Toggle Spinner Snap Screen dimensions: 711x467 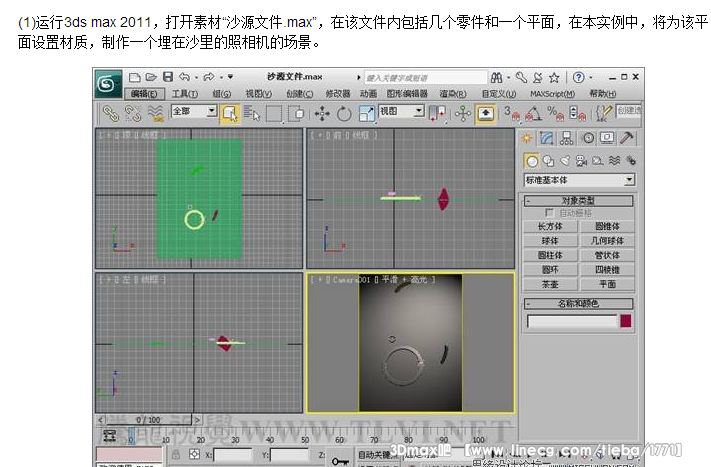pyautogui.click(x=577, y=113)
